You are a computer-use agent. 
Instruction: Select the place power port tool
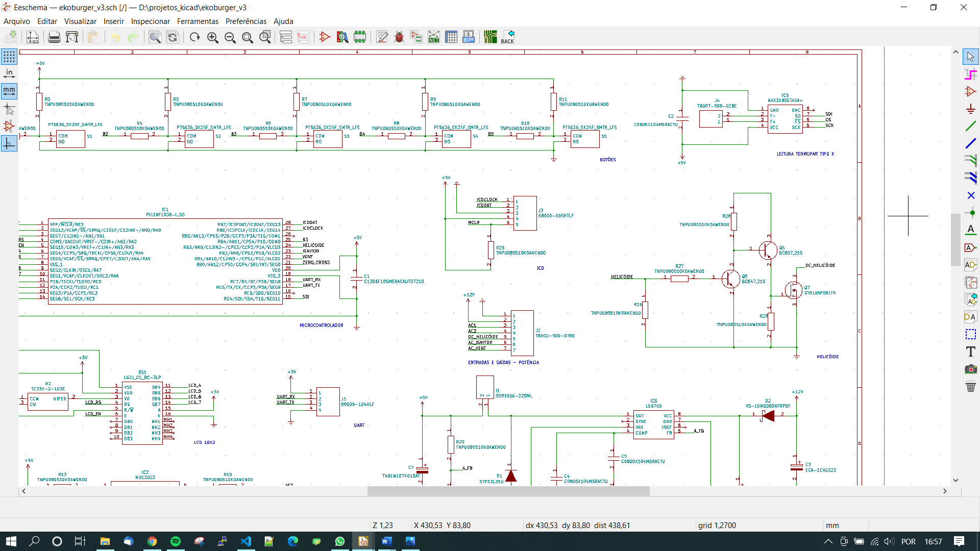point(970,109)
